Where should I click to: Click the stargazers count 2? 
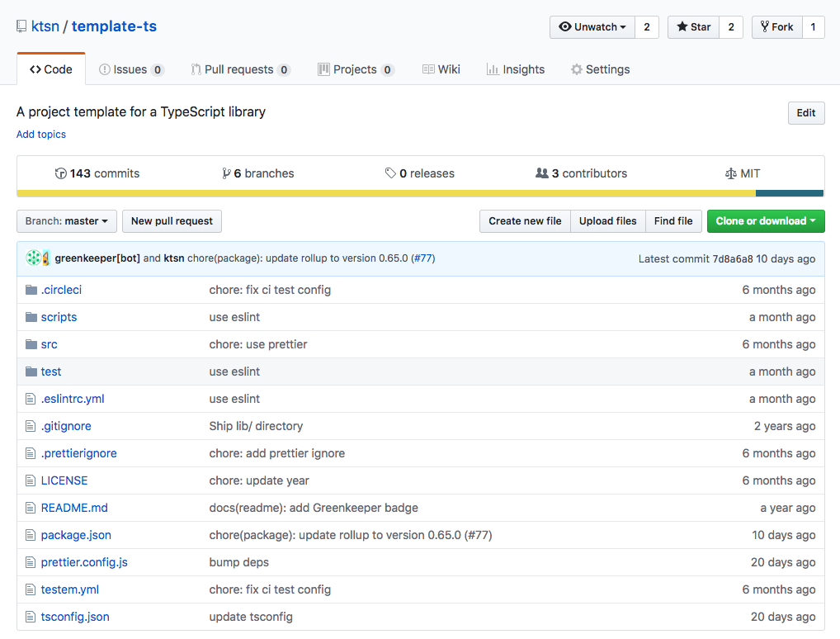[731, 27]
